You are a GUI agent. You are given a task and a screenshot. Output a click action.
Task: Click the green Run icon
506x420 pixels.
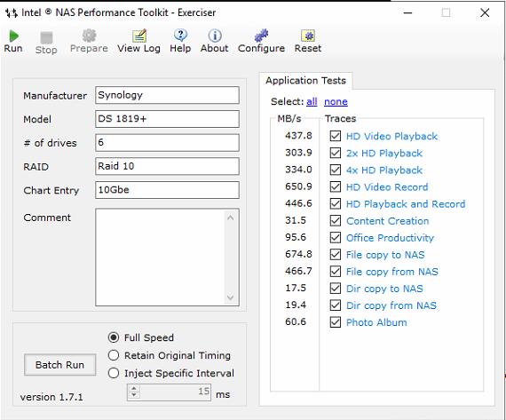point(13,36)
